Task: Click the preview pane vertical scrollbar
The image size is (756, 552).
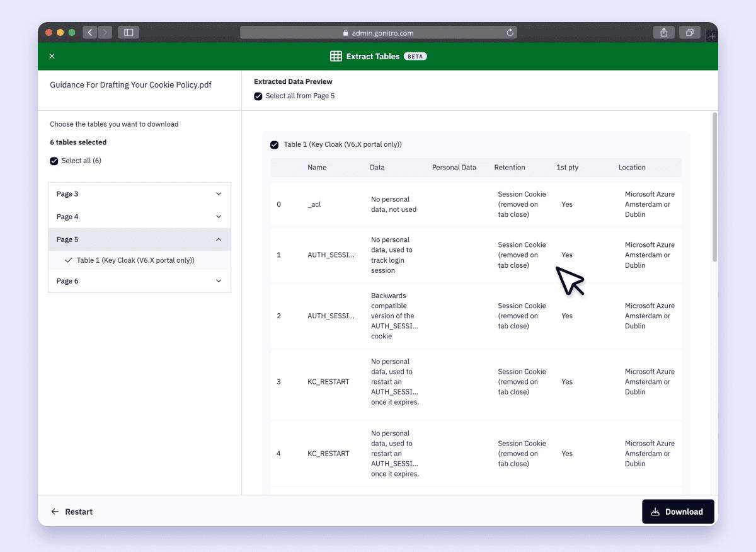Action: click(x=714, y=187)
